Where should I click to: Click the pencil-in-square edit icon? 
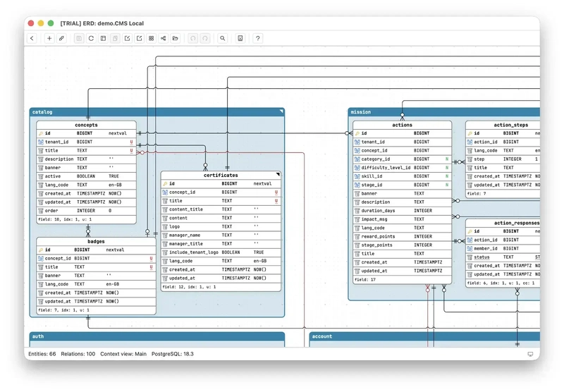click(x=128, y=38)
